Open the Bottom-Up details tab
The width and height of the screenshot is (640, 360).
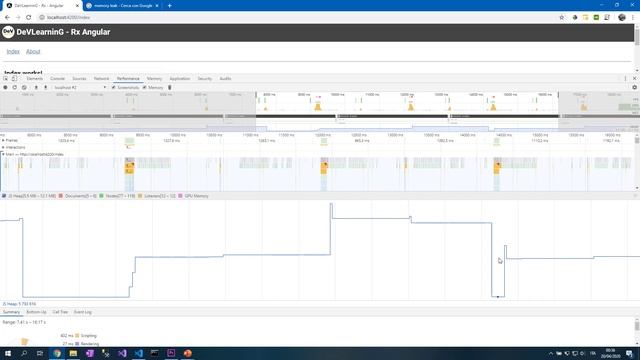pyautogui.click(x=36, y=312)
